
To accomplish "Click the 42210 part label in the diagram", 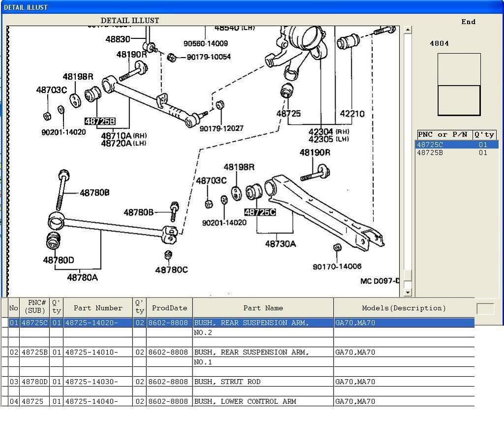I will [352, 114].
